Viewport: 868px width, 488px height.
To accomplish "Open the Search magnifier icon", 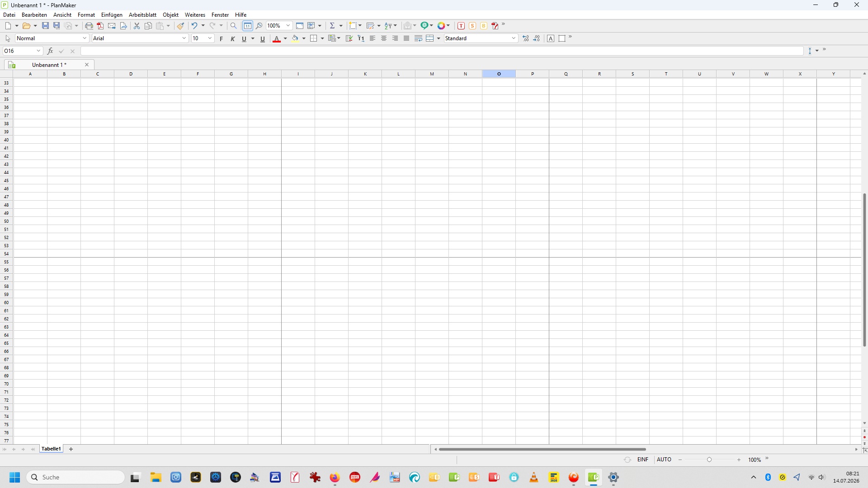I will [233, 26].
